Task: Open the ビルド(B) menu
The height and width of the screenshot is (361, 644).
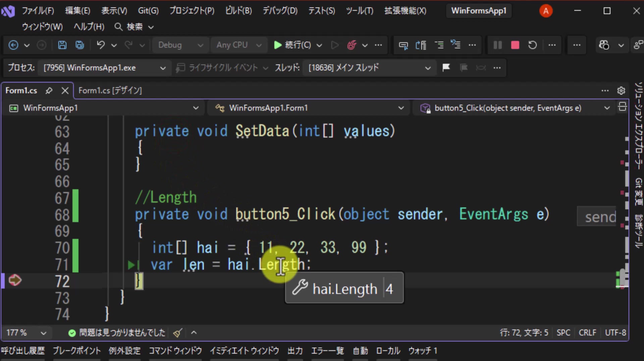Action: click(238, 11)
